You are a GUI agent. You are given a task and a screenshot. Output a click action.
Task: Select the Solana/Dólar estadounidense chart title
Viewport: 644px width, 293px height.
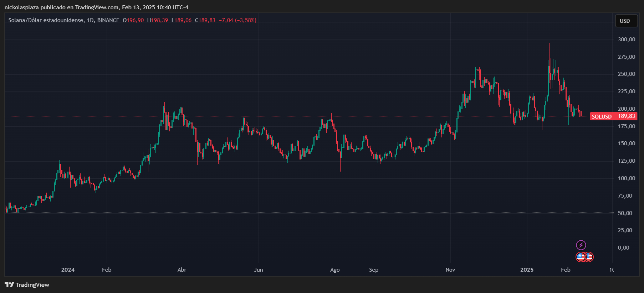[x=46, y=20]
